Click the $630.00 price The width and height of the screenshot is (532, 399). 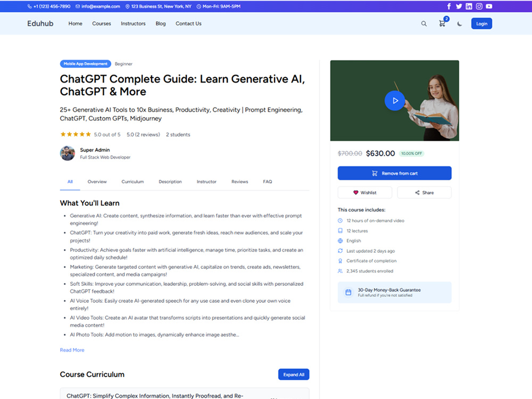380,153
